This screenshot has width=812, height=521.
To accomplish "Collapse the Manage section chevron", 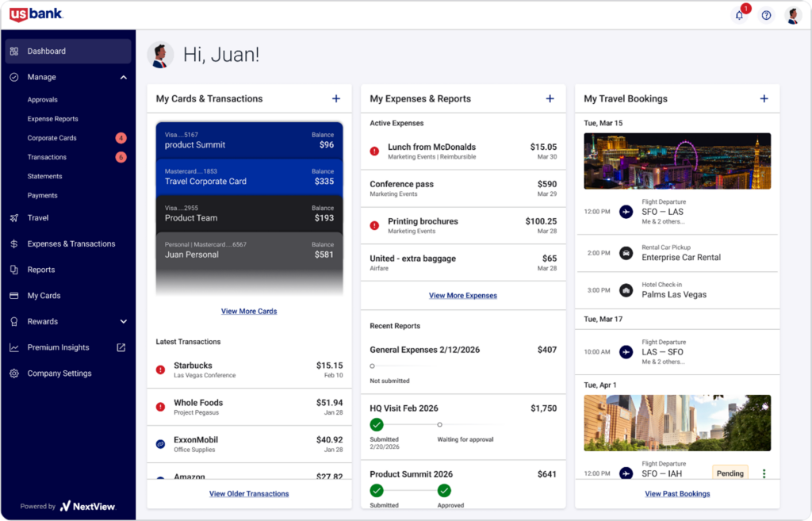I will pos(123,77).
